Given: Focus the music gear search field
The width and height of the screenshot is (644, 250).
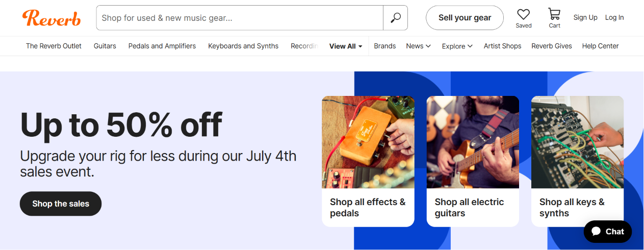Looking at the screenshot, I should [240, 18].
